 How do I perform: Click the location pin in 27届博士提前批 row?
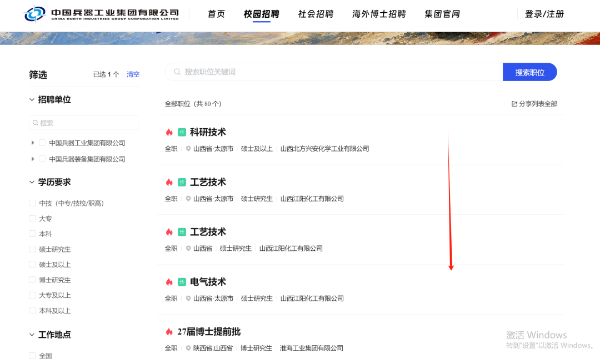click(188, 348)
